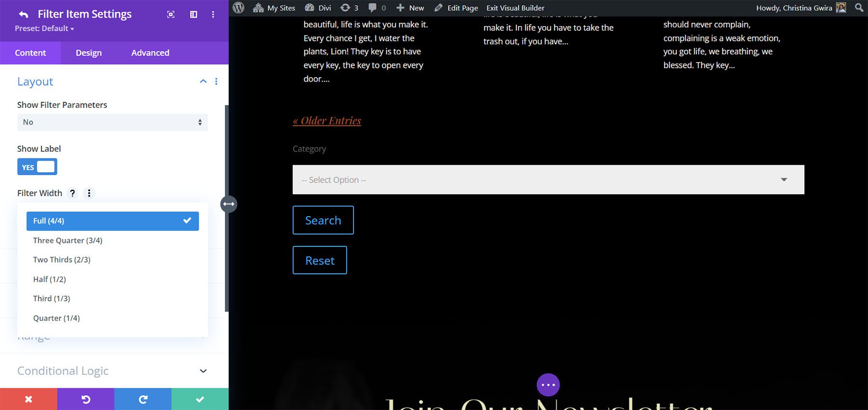Click the Reset button

coord(320,260)
